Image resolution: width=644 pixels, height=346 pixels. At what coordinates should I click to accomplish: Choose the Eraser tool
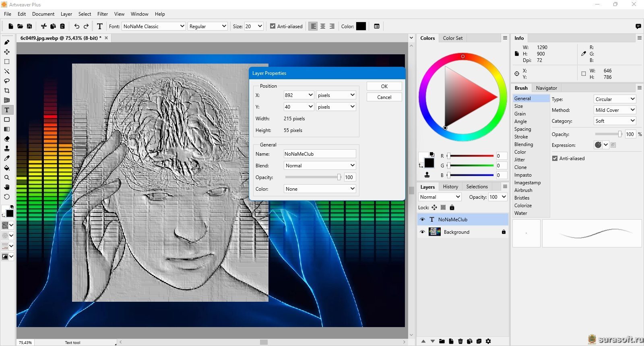coord(7,139)
